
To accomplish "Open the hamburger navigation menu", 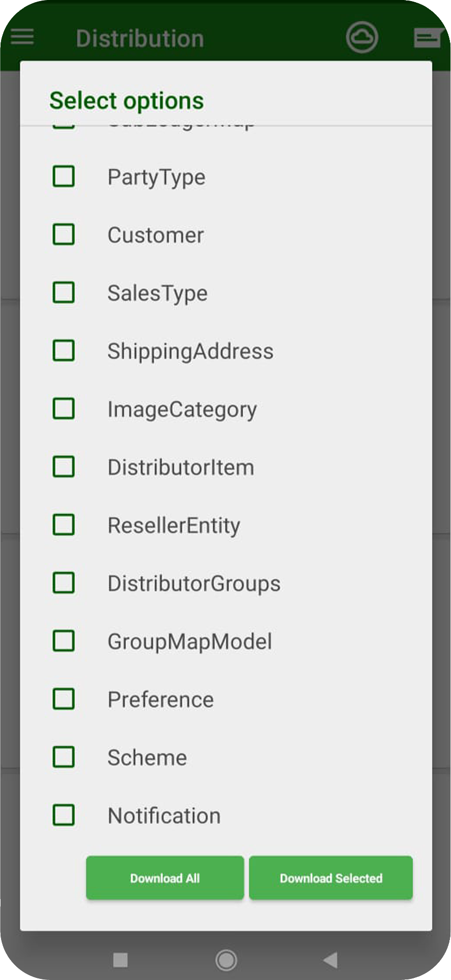I will (22, 37).
